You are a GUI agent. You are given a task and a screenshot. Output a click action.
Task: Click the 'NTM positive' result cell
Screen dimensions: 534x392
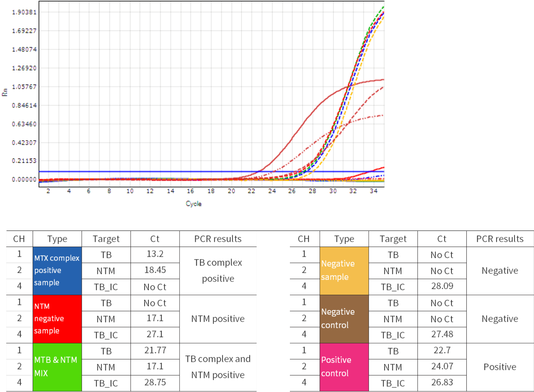218,319
